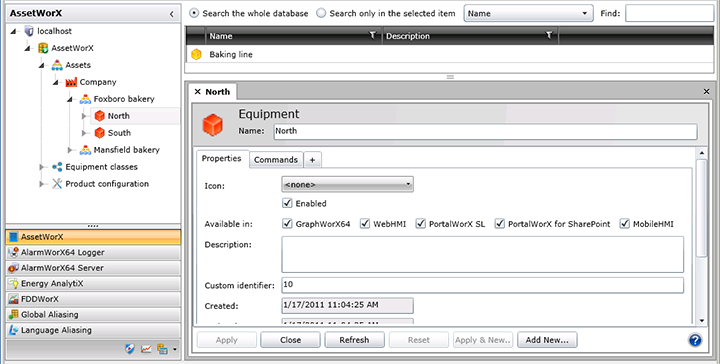The height and width of the screenshot is (364, 720).
Task: Click the Add New... button
Action: 547,340
